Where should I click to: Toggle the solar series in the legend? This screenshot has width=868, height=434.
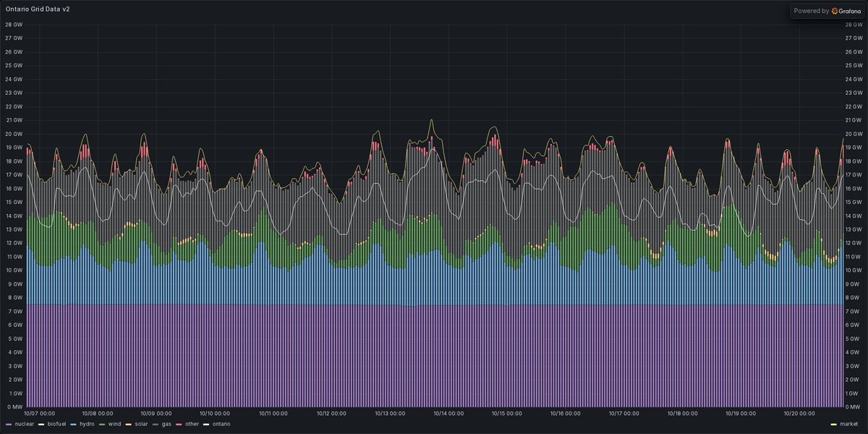(141, 424)
